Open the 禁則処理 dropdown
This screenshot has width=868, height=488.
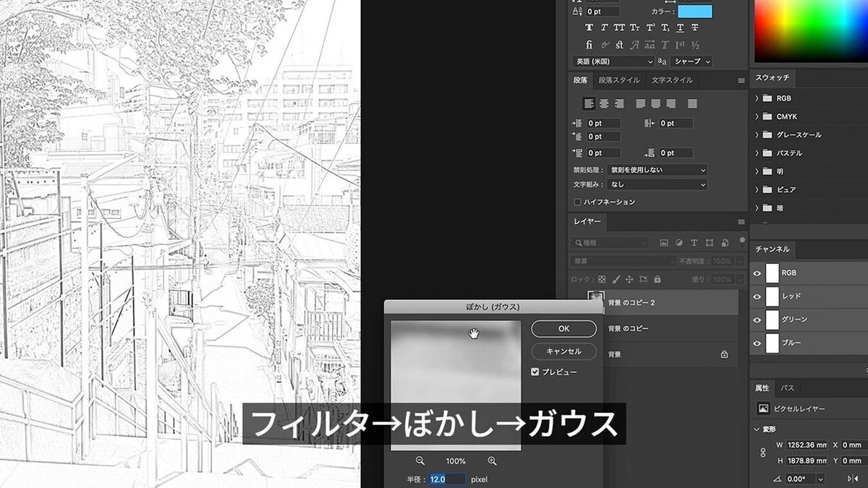coord(658,170)
